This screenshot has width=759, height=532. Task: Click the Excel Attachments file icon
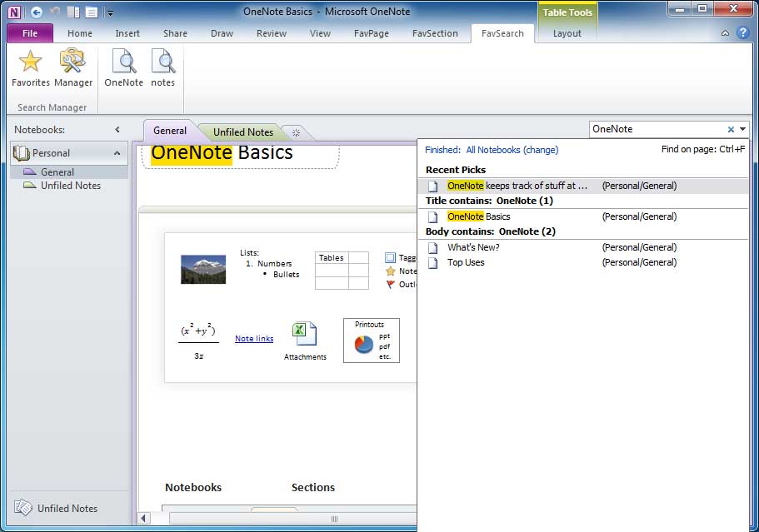click(x=304, y=334)
